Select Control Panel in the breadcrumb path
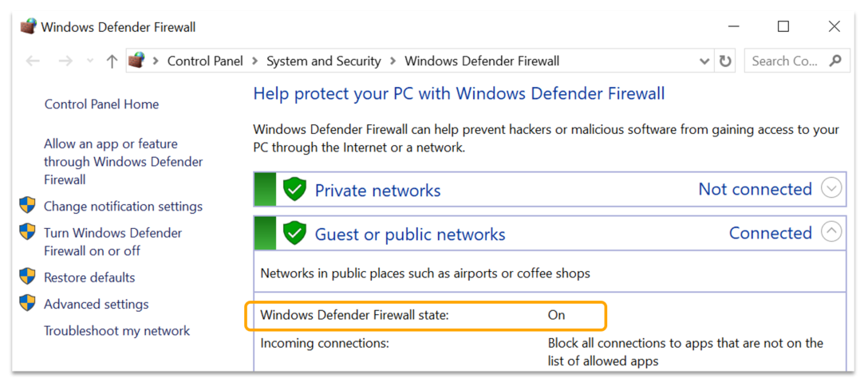868x382 pixels. click(205, 61)
